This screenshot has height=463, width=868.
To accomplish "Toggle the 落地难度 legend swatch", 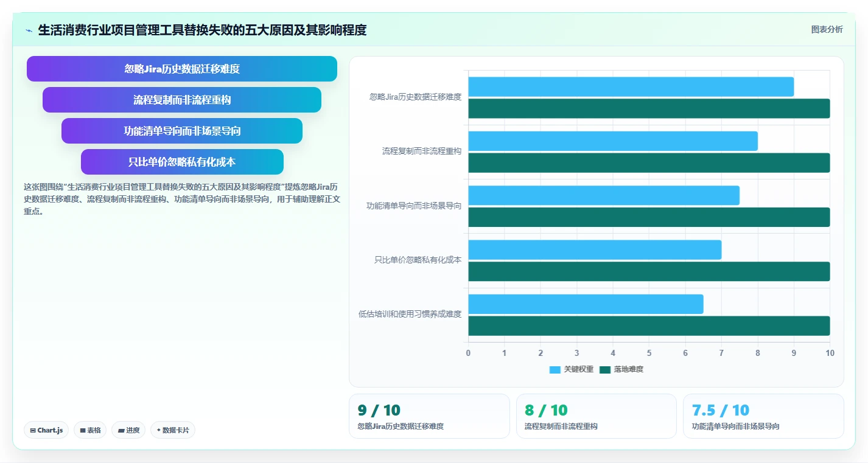I will coord(605,369).
